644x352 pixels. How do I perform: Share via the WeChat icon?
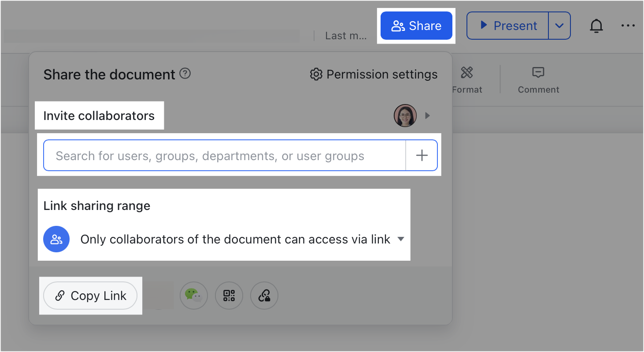193,295
